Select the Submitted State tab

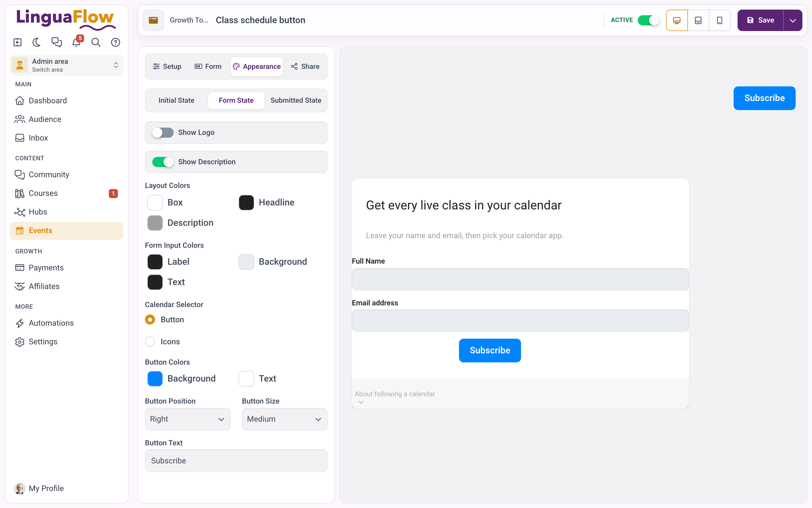tap(296, 100)
